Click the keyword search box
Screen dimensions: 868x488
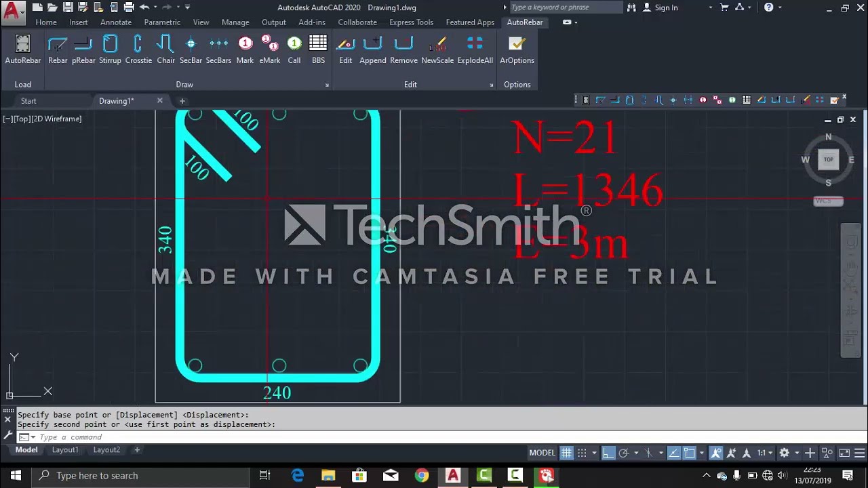coord(565,7)
